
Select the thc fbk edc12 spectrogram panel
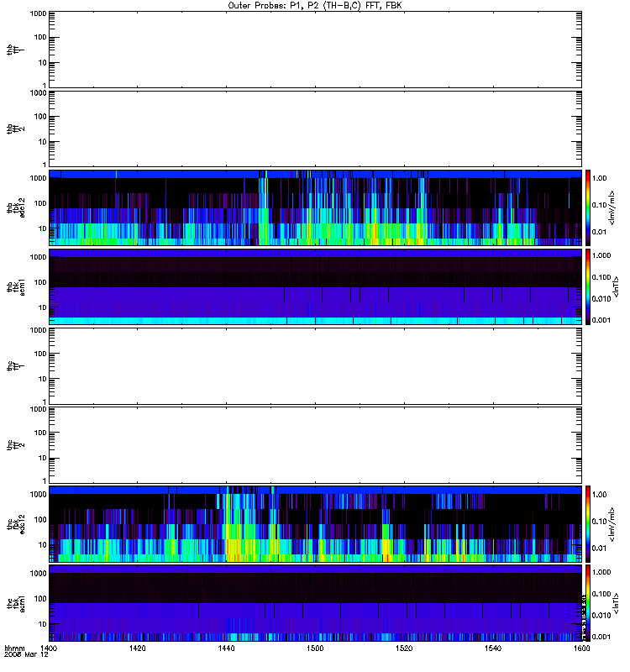[316, 524]
